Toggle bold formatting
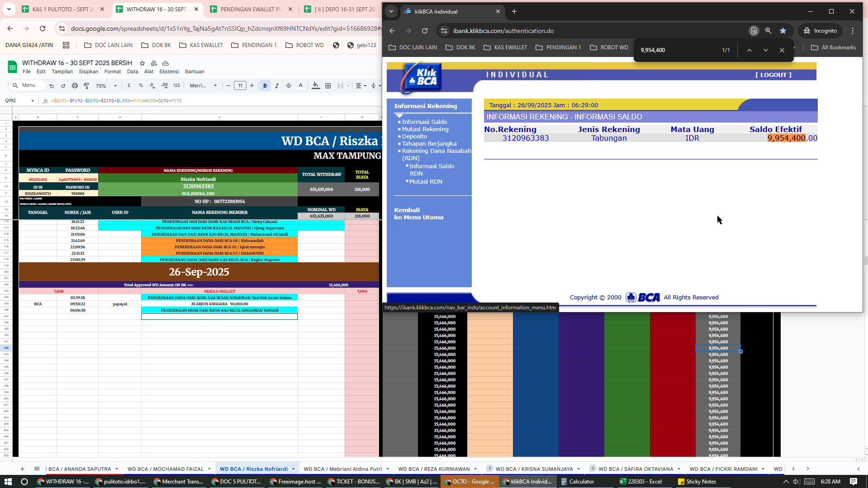The height and width of the screenshot is (488, 868). [x=265, y=85]
